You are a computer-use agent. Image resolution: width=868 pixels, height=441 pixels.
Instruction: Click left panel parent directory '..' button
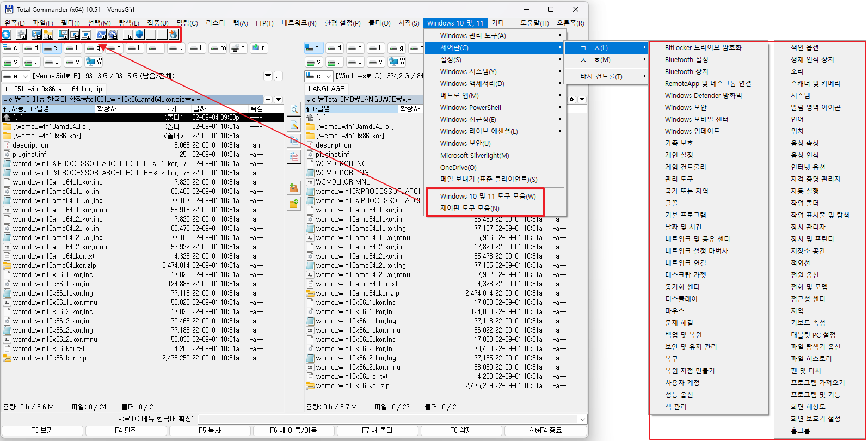[x=278, y=76]
